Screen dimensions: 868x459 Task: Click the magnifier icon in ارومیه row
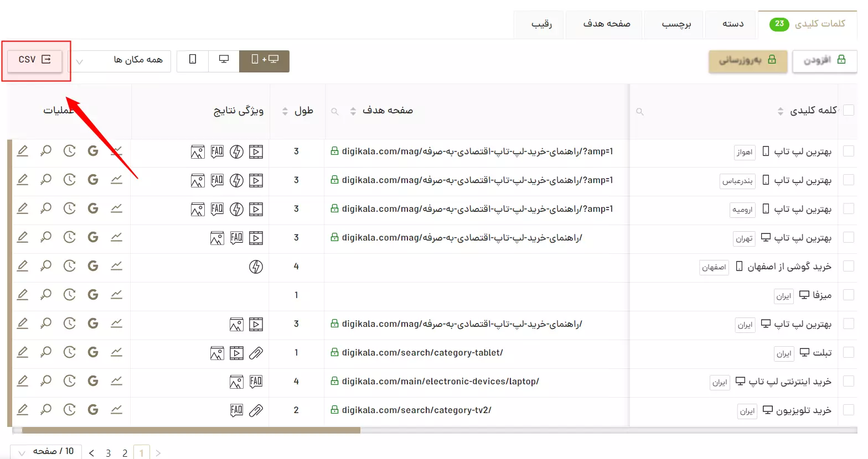(x=46, y=208)
